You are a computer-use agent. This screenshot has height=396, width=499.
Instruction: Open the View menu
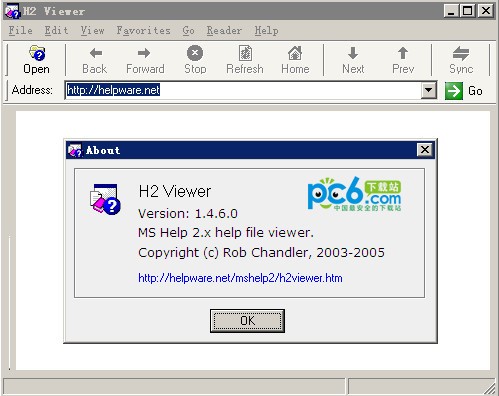92,31
